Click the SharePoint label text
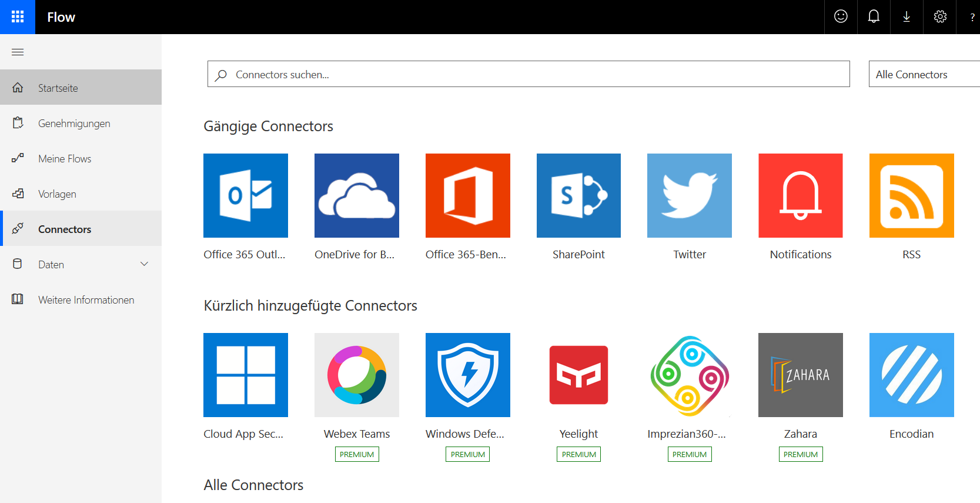The image size is (980, 503). point(578,254)
